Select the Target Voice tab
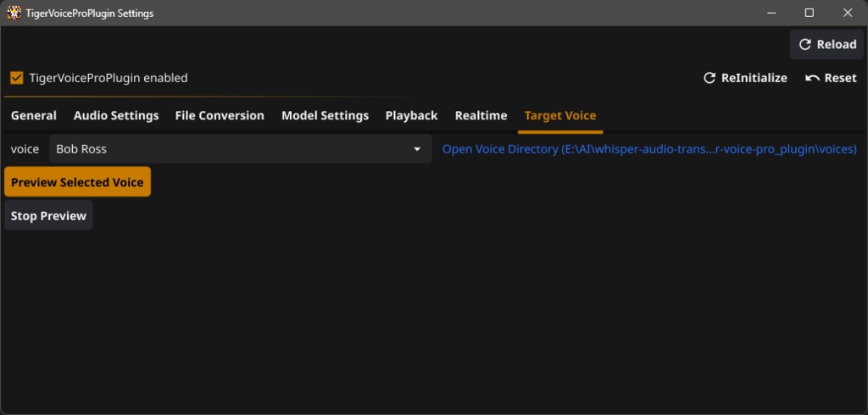Viewport: 868px width, 415px height. (560, 116)
